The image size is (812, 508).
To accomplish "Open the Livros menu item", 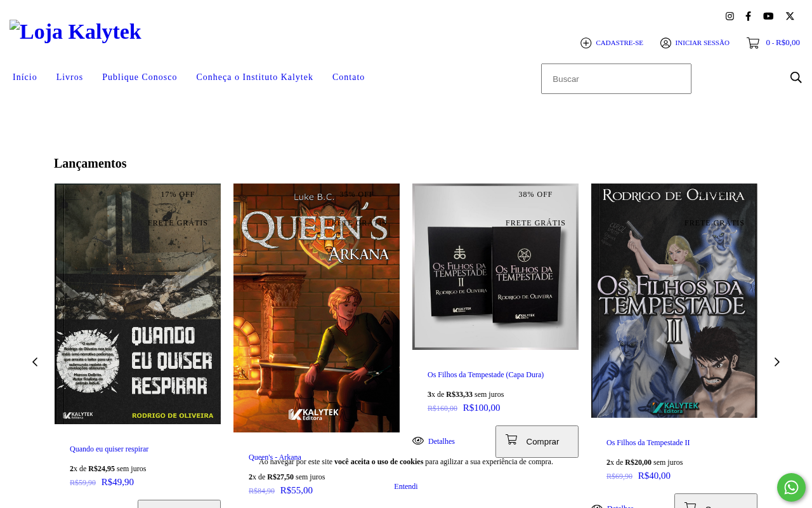I will click(70, 77).
